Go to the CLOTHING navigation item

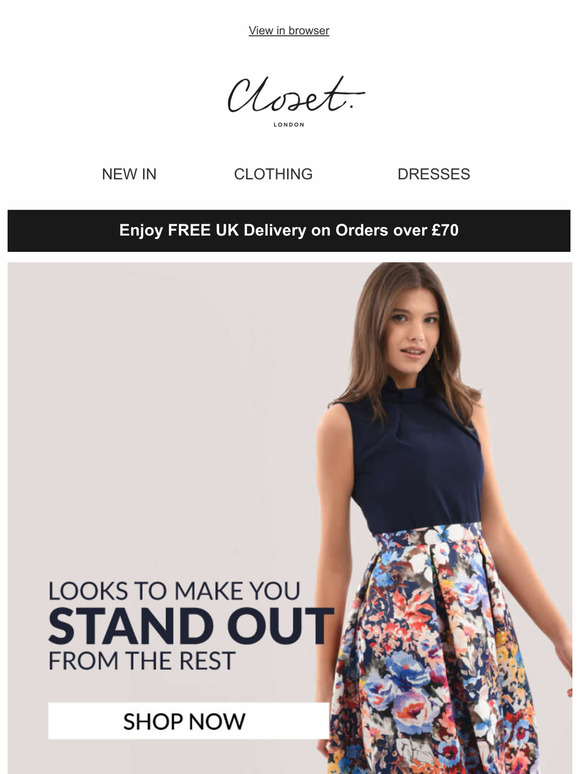tap(273, 174)
